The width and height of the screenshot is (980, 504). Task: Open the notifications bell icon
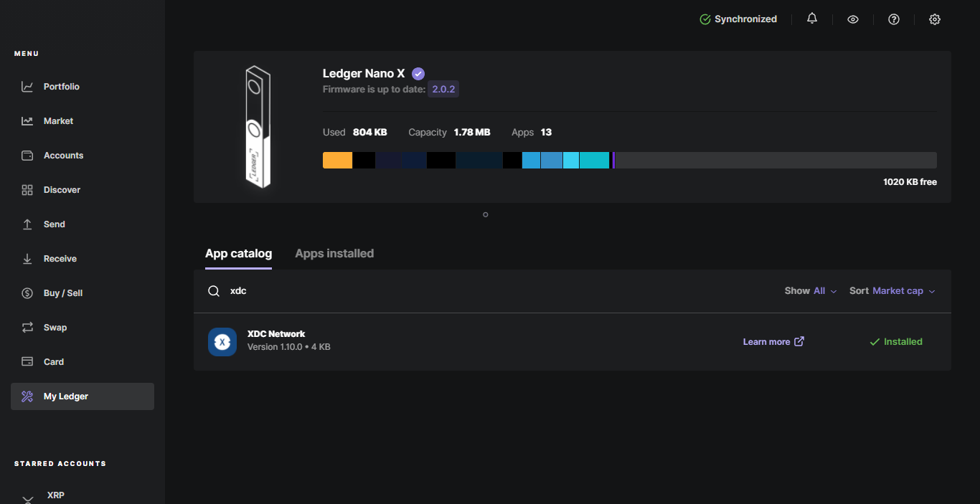coord(811,19)
